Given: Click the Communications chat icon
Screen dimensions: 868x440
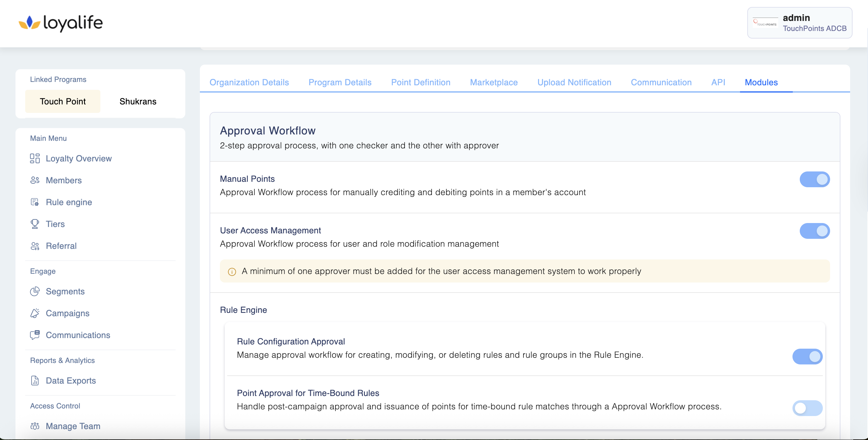Looking at the screenshot, I should click(35, 335).
